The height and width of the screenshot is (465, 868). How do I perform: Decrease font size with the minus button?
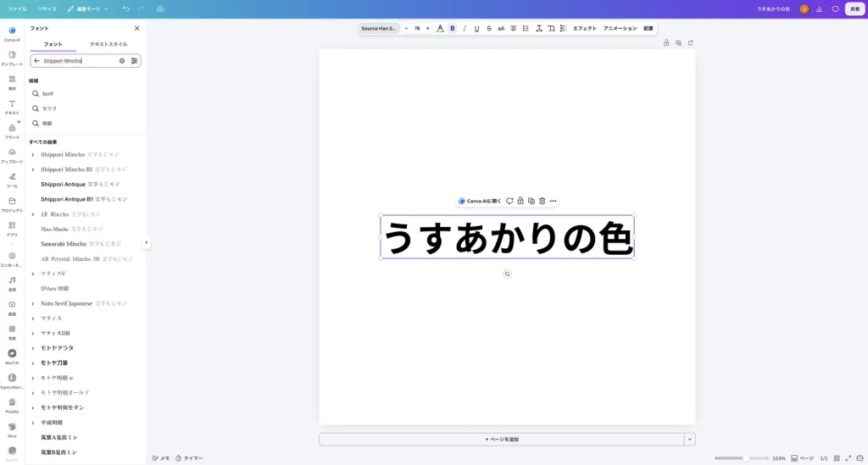(x=406, y=28)
